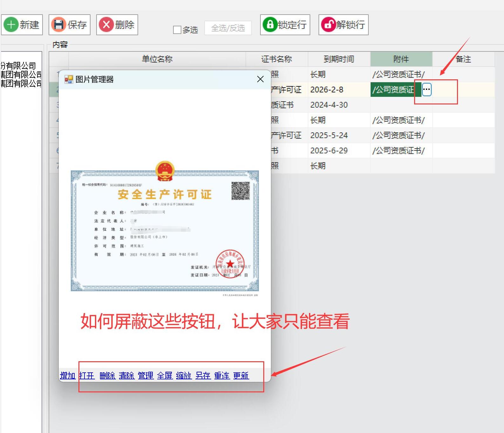Open the 管理 link in image manager
Viewport: 504px width, 433px height.
[x=145, y=376]
